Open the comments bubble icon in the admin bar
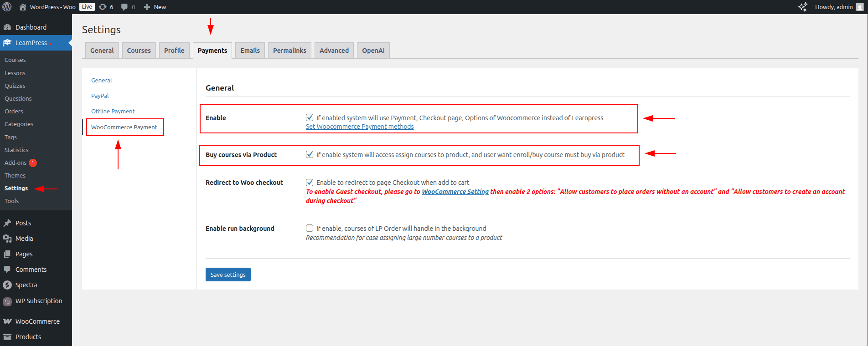The height and width of the screenshot is (346, 868). pos(124,7)
